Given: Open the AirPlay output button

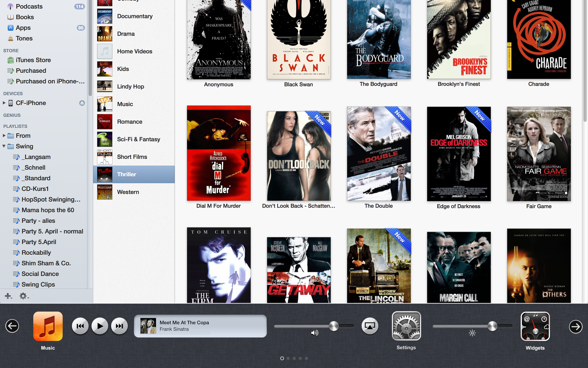Looking at the screenshot, I should (x=370, y=326).
